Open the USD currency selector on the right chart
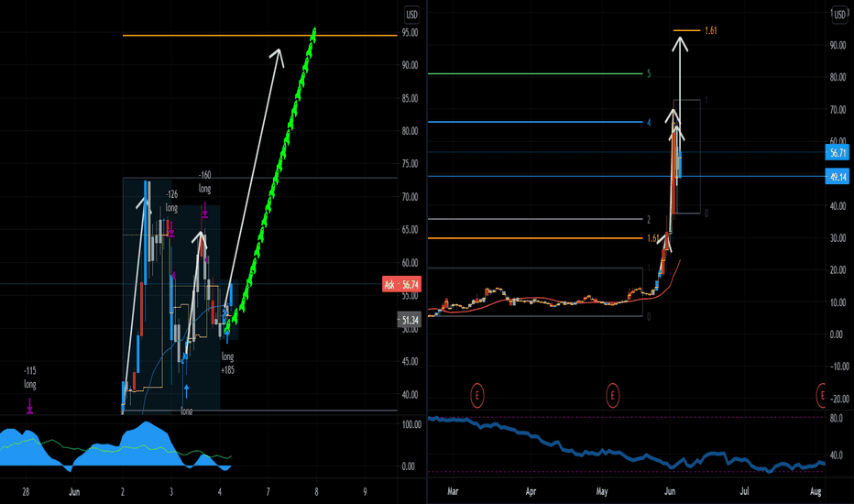This screenshot has height=504, width=854. [840, 15]
